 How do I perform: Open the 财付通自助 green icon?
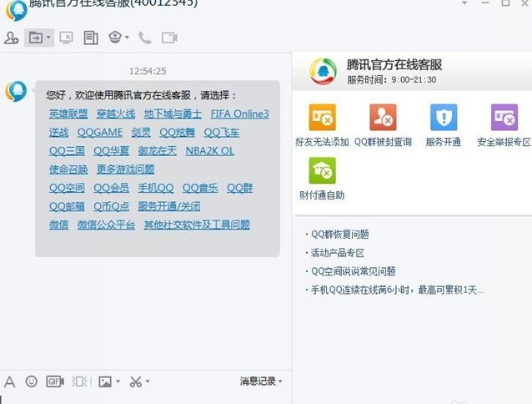(x=322, y=170)
